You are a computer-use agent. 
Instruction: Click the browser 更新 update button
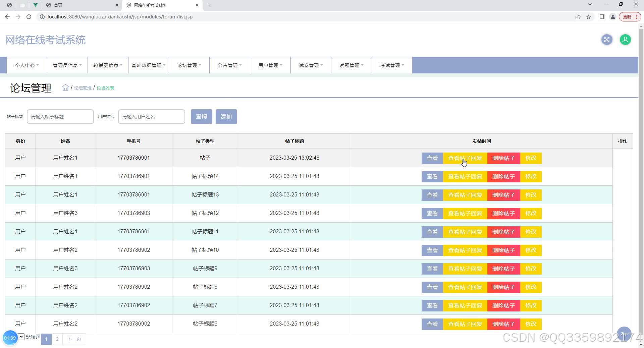pyautogui.click(x=630, y=17)
